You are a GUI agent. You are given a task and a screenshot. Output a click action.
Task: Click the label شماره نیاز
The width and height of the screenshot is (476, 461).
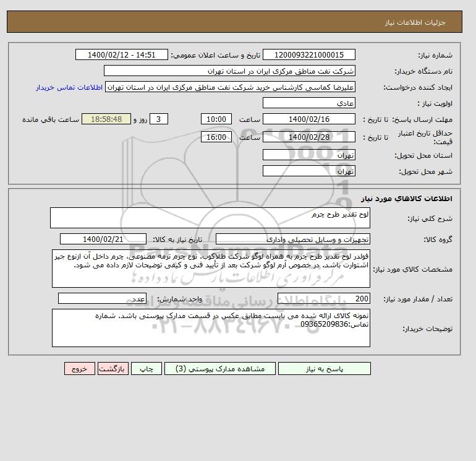coord(435,55)
